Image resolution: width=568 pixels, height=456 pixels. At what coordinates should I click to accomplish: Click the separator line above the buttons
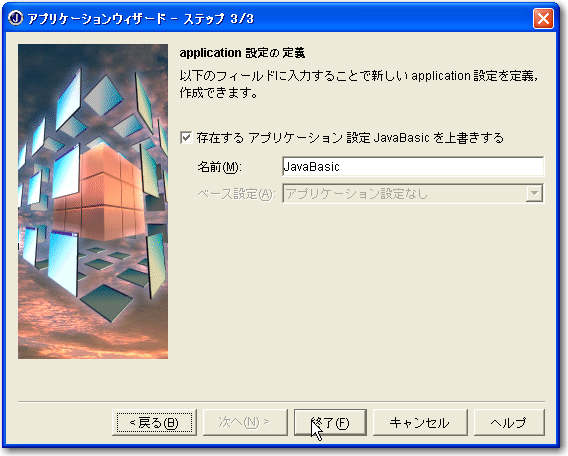281,402
